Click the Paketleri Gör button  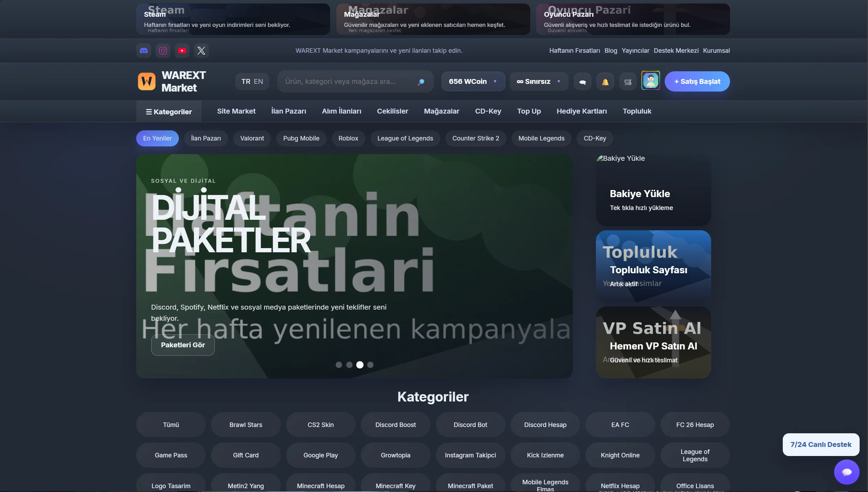pyautogui.click(x=183, y=345)
